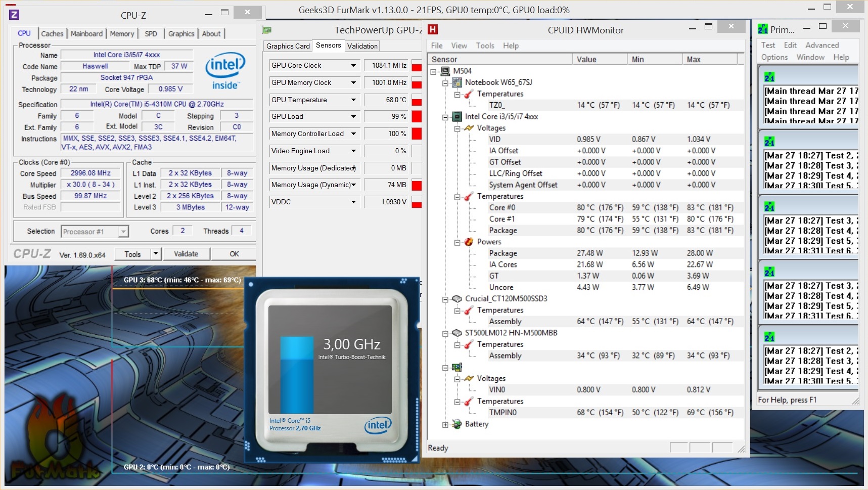Collapse the Crucial_CT120M500SSD3 node
Viewport: 868px width, 490px height.
click(x=445, y=299)
